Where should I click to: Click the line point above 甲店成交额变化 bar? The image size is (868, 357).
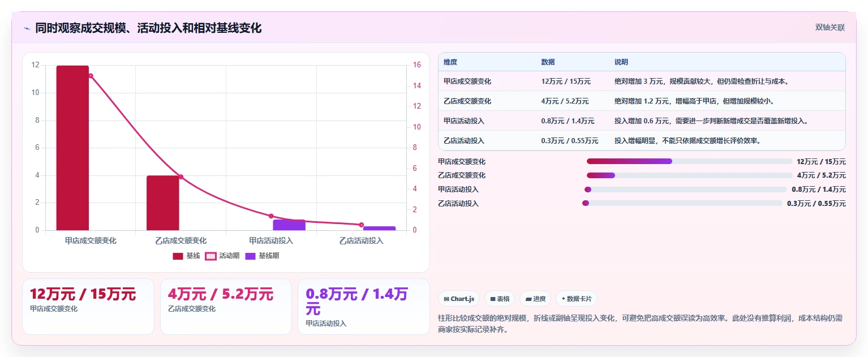click(91, 76)
